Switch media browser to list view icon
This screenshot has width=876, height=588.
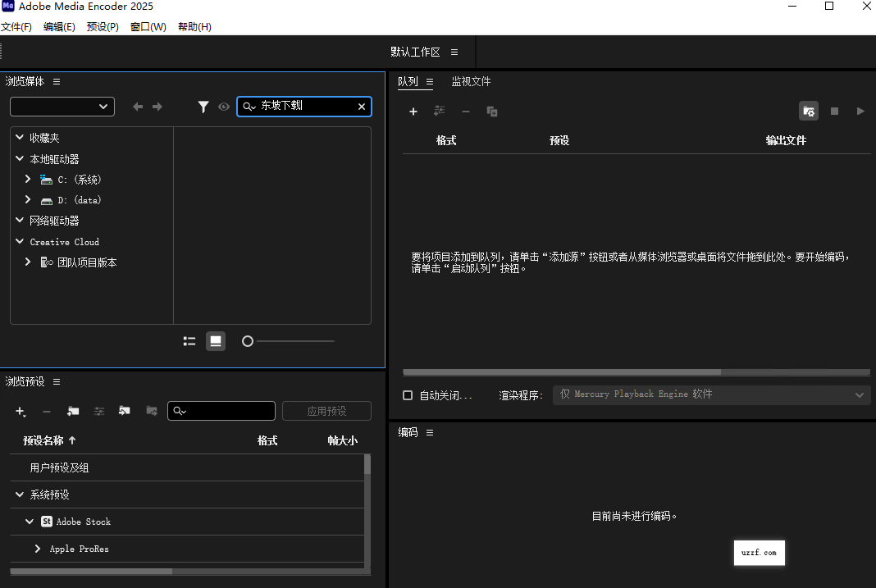(189, 340)
